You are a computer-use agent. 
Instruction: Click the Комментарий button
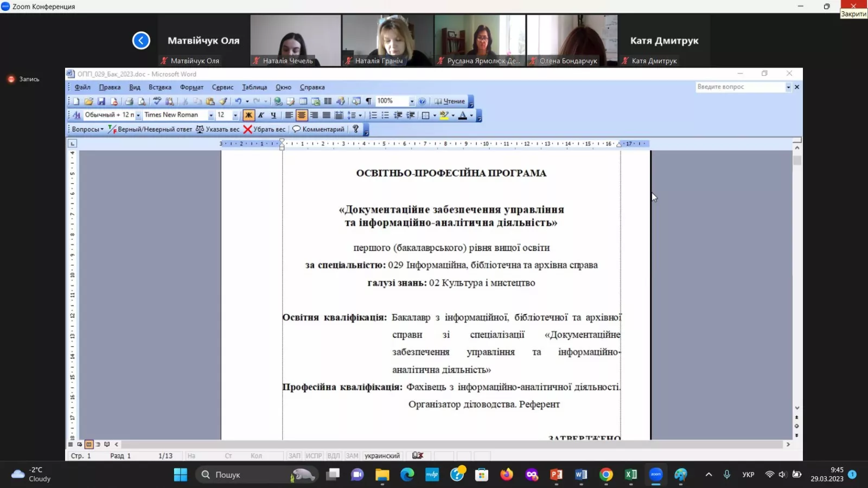[318, 130]
